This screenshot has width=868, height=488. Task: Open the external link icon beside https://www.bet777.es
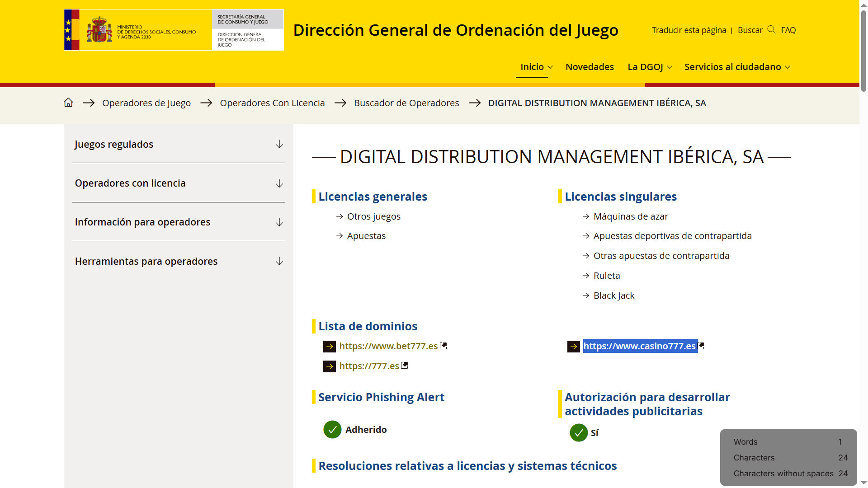point(443,345)
